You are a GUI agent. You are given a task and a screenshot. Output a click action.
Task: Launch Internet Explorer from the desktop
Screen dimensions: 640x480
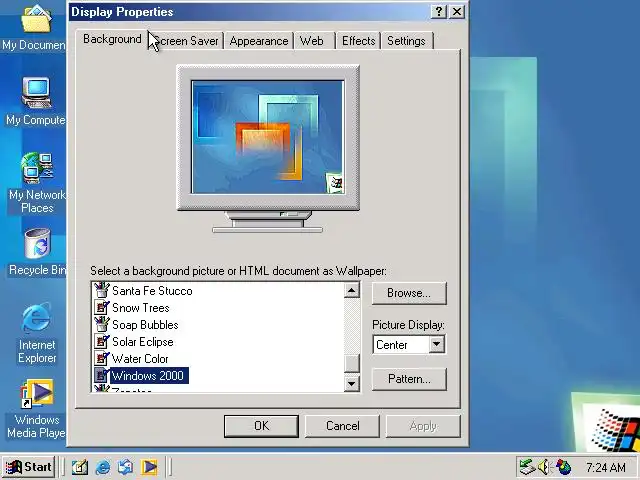coord(37,318)
